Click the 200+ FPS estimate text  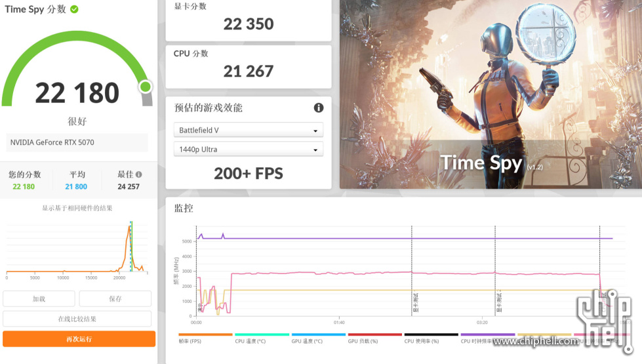(249, 174)
